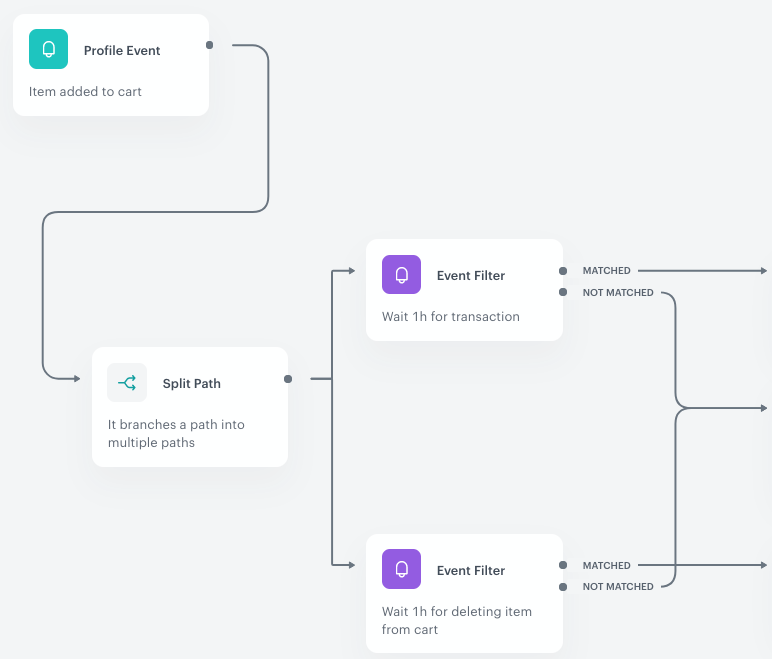The image size is (772, 659).
Task: Click the Event Filter title above the deleting-item wait
Action: (471, 571)
